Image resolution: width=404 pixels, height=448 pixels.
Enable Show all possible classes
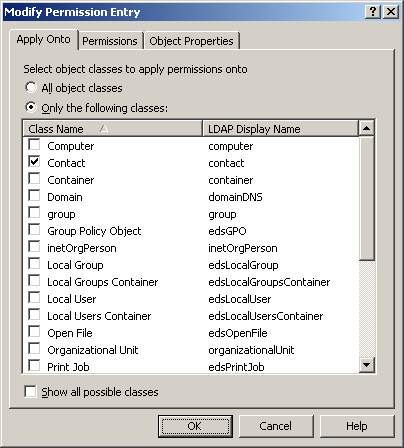click(x=30, y=391)
